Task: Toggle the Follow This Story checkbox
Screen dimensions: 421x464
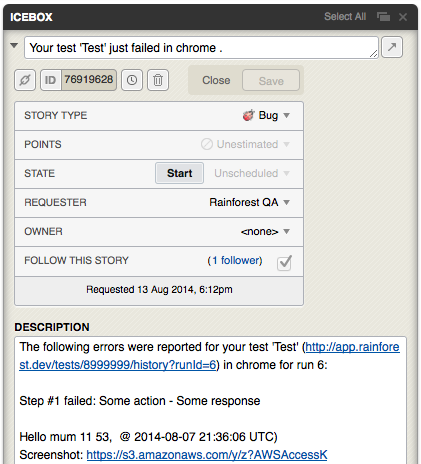Action: 284,263
